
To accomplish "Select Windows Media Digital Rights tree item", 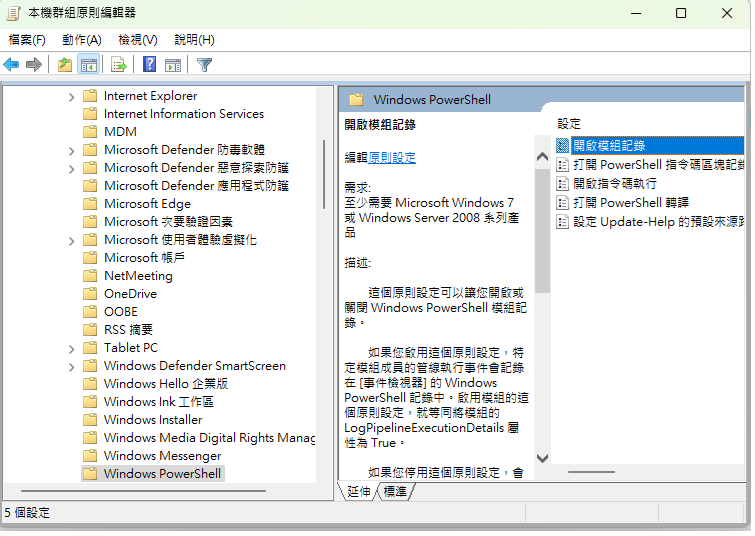I will coord(209,438).
